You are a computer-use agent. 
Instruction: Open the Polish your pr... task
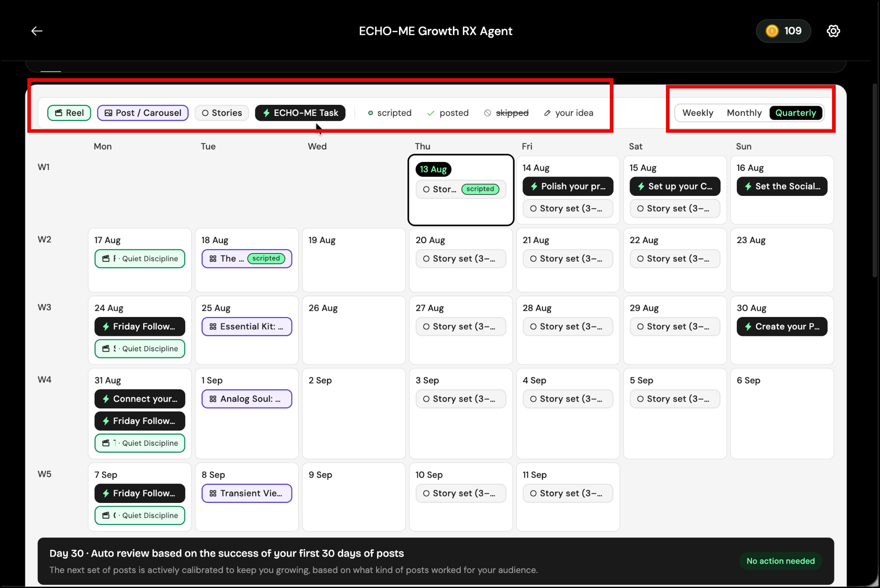point(568,186)
